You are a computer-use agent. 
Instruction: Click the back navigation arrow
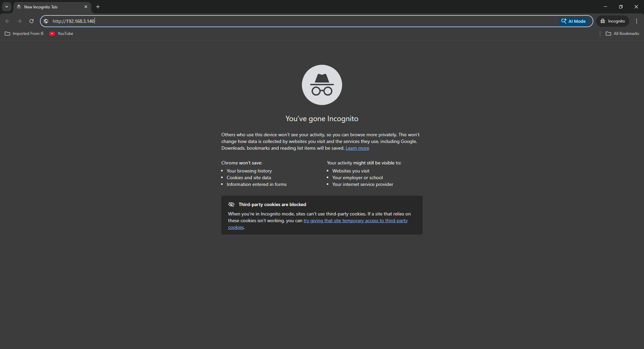coord(7,21)
